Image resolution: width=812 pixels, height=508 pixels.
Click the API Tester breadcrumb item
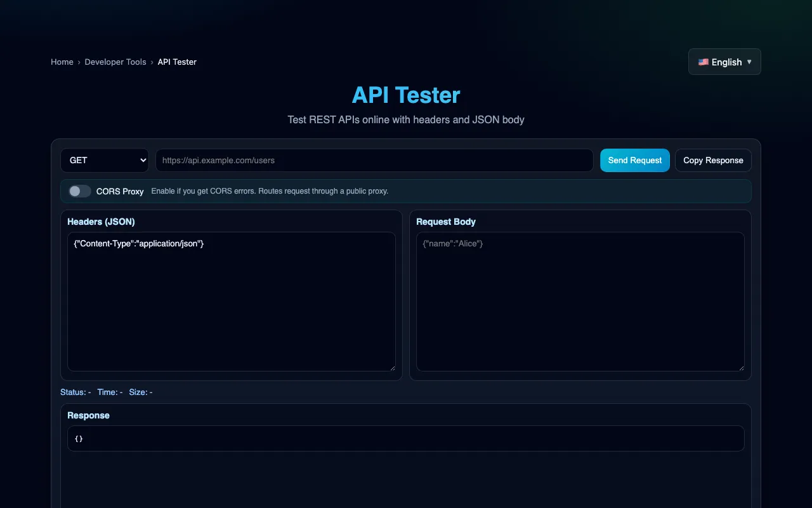[x=177, y=62]
